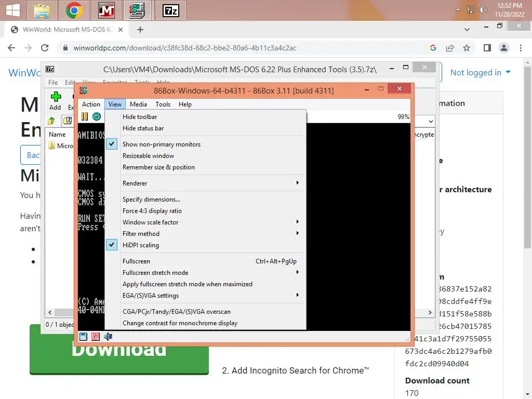Image resolution: width=532 pixels, height=399 pixels.
Task: Click the network tray icon
Action: click(x=471, y=10)
